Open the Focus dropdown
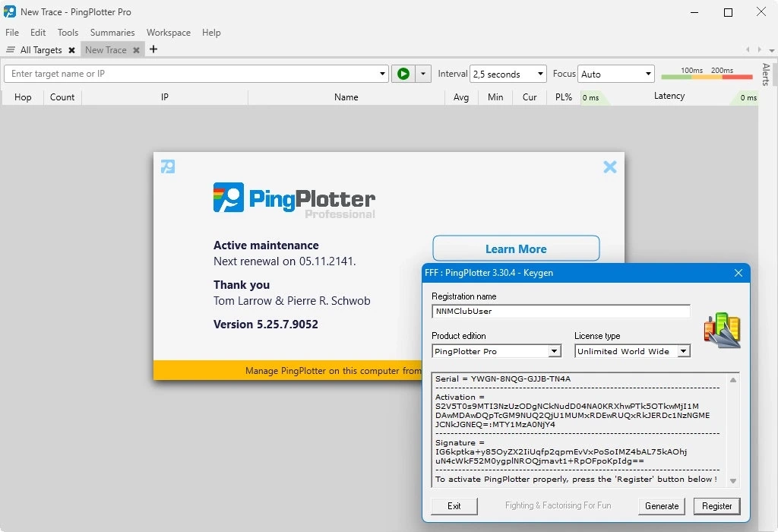This screenshot has height=532, width=778. [x=615, y=74]
